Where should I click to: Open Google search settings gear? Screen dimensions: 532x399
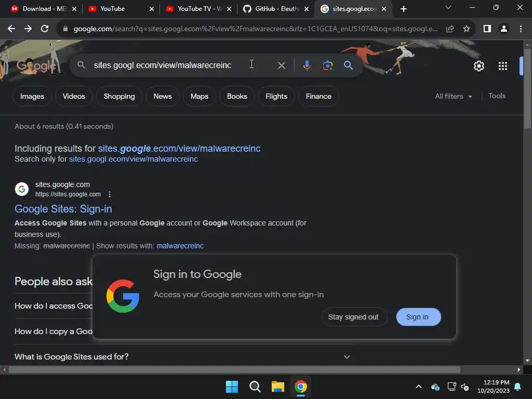(478, 66)
